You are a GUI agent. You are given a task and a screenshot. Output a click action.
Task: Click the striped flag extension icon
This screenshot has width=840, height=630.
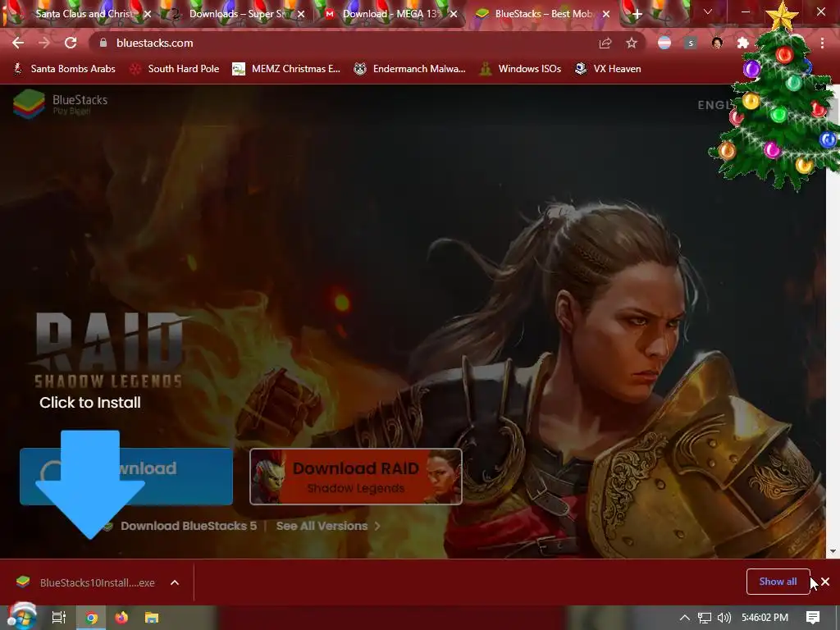click(x=664, y=43)
